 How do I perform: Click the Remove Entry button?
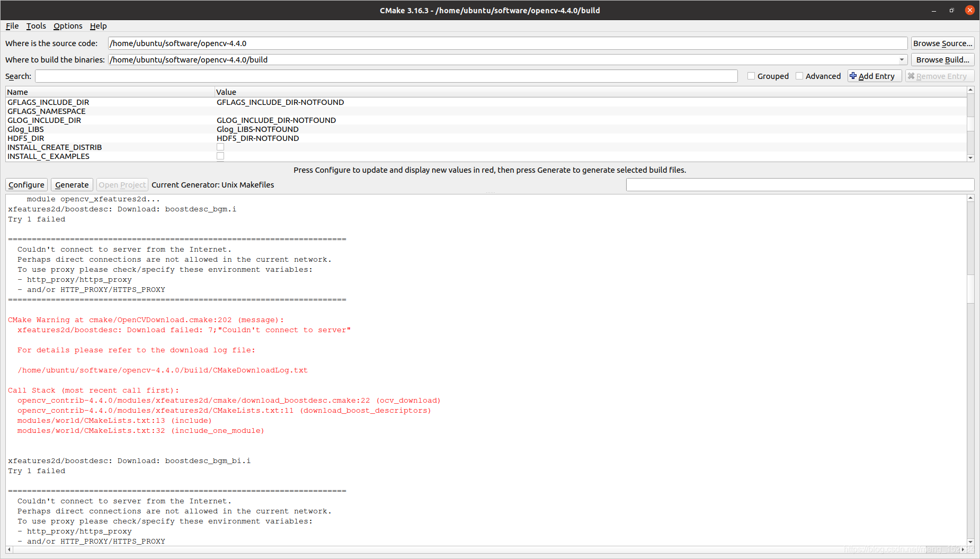pyautogui.click(x=939, y=76)
